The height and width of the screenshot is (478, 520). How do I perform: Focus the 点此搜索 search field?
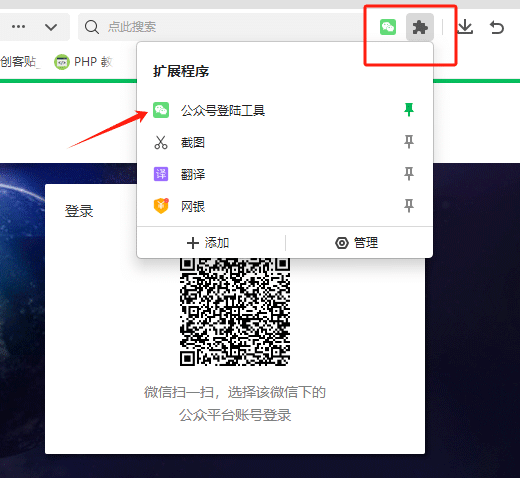pyautogui.click(x=220, y=27)
